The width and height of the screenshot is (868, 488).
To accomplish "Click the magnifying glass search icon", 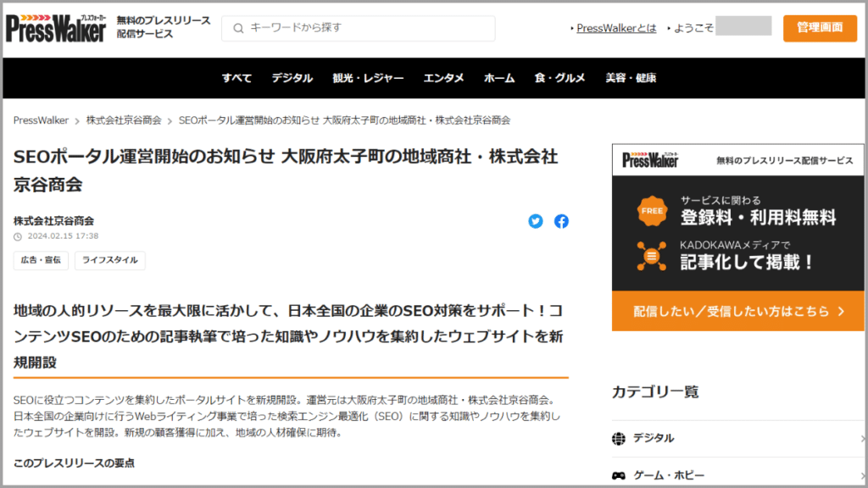I will tap(238, 28).
